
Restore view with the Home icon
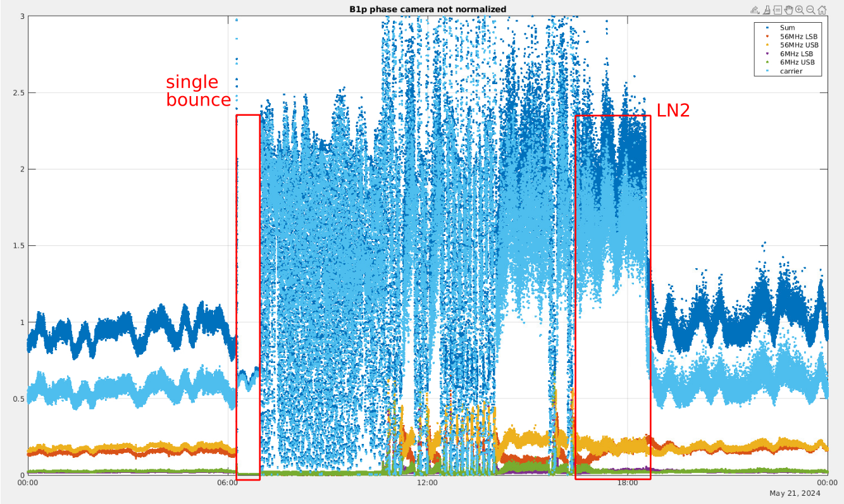[x=822, y=9]
